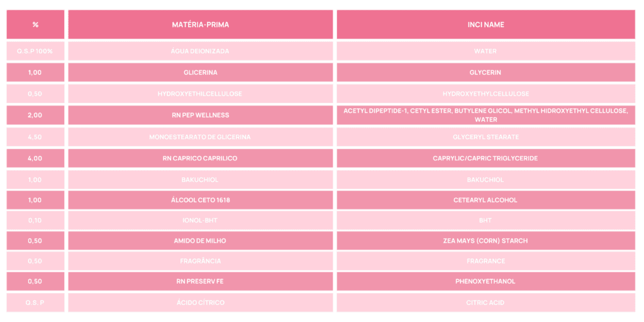Screen dimensions: 644x322
Task: Click the ÁCIDO CÍTRICO cell
Action: [200, 303]
